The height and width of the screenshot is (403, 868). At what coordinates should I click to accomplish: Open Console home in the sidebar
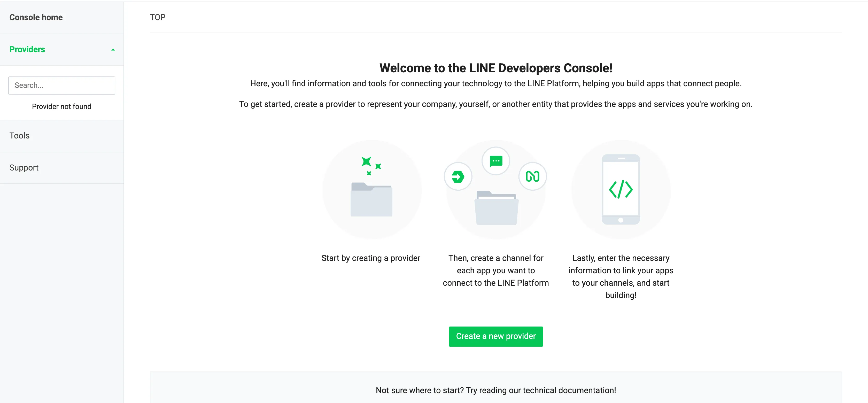(x=36, y=17)
